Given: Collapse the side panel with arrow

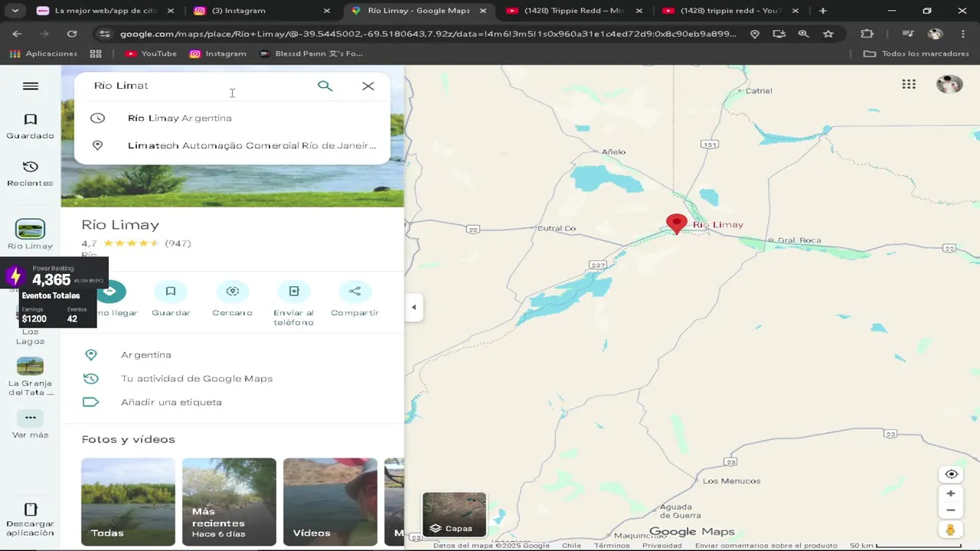Looking at the screenshot, I should coord(413,308).
